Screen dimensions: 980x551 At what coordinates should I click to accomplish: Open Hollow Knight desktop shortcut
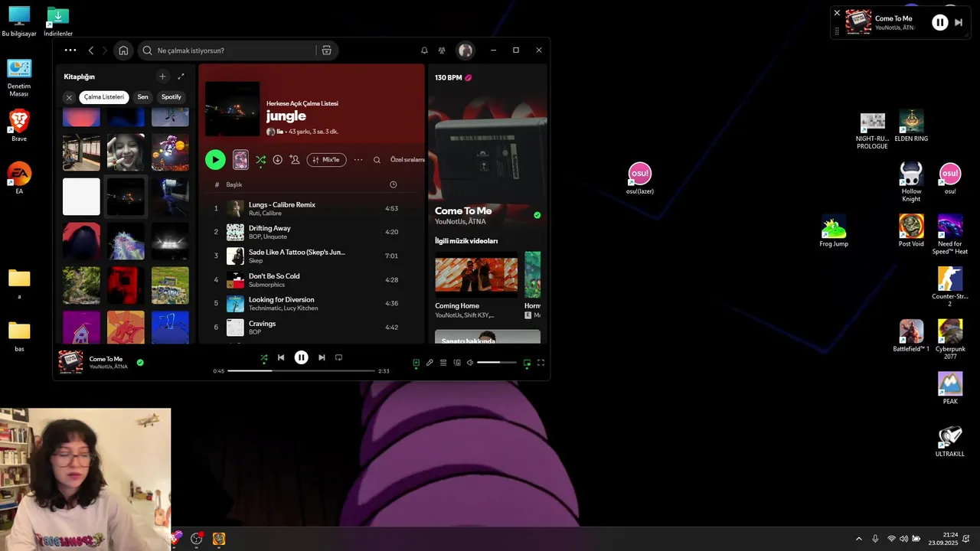(911, 182)
